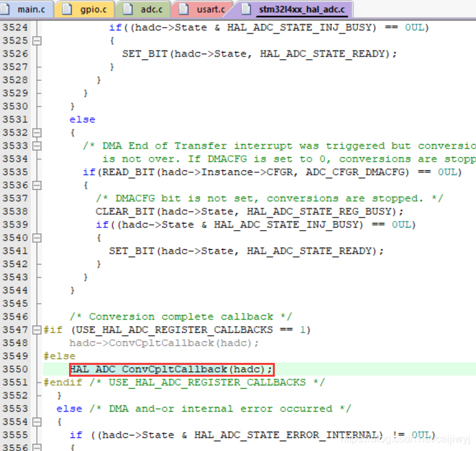476x451 pixels.
Task: Click the file icon on adc.c tab
Action: point(128,9)
